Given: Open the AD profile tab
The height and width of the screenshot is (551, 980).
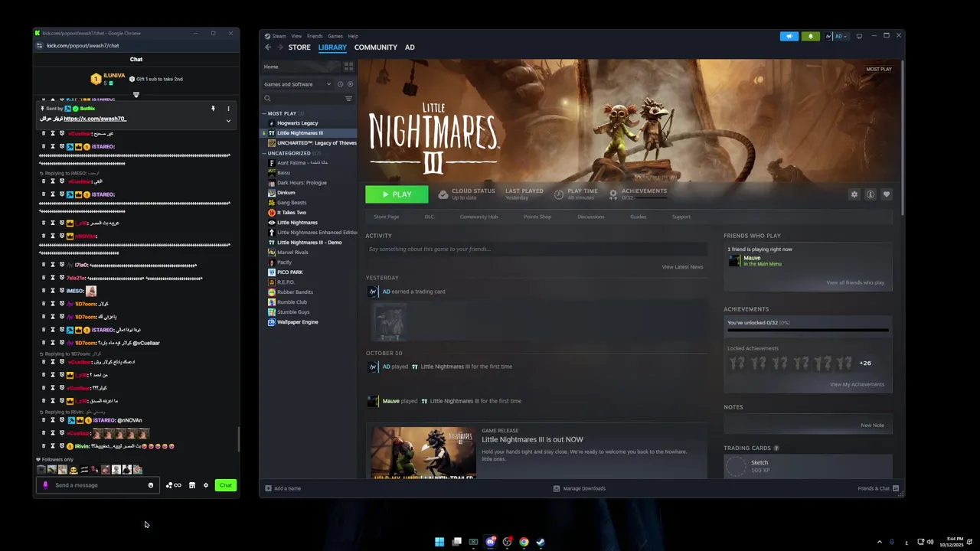Looking at the screenshot, I should tap(410, 47).
